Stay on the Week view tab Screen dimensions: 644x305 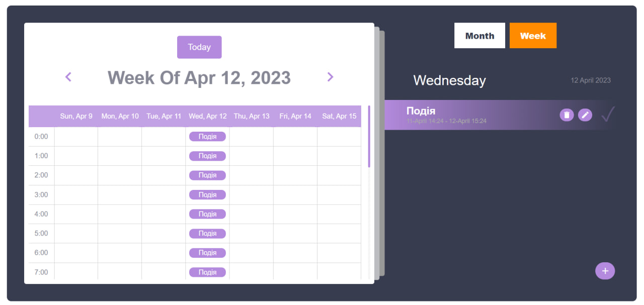pos(533,35)
